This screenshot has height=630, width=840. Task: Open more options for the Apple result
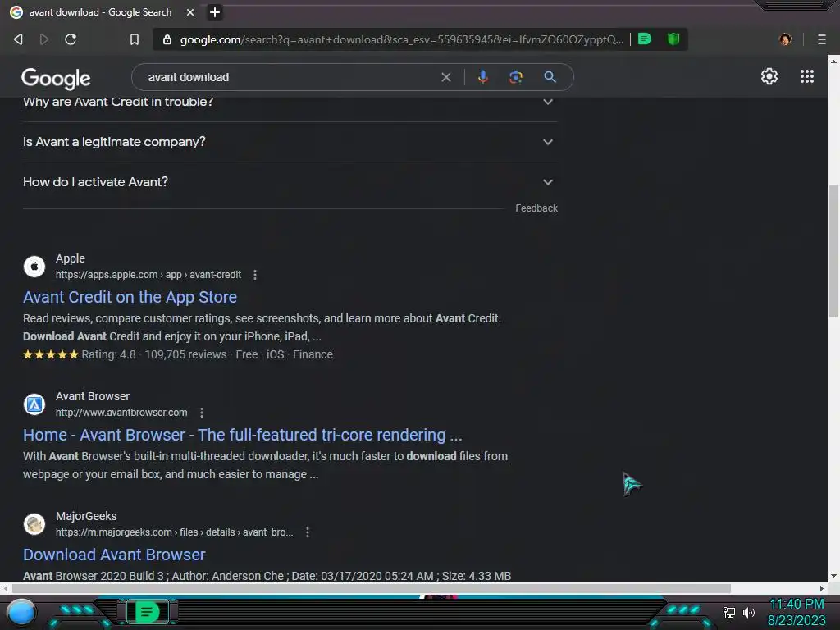[255, 275]
